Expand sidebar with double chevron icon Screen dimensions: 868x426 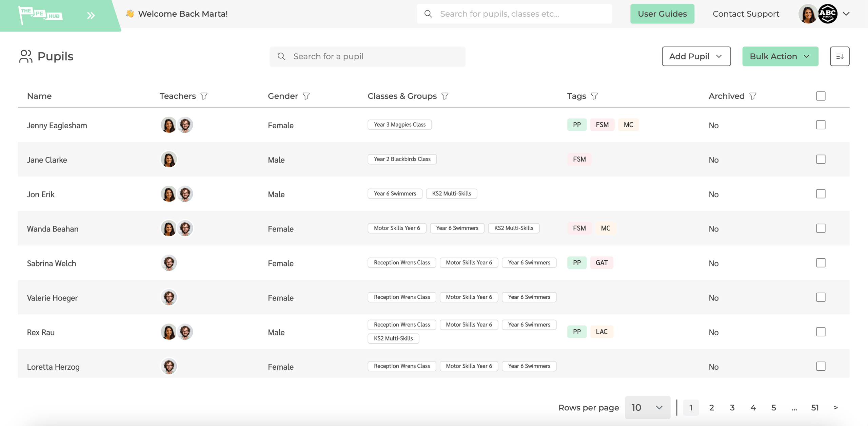pos(91,15)
